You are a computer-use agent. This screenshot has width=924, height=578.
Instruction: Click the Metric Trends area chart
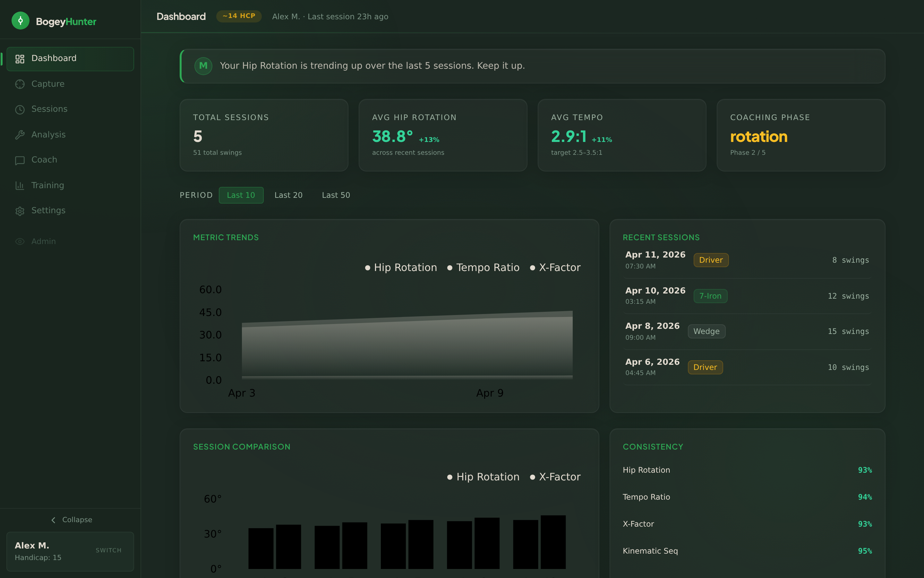coord(407,345)
